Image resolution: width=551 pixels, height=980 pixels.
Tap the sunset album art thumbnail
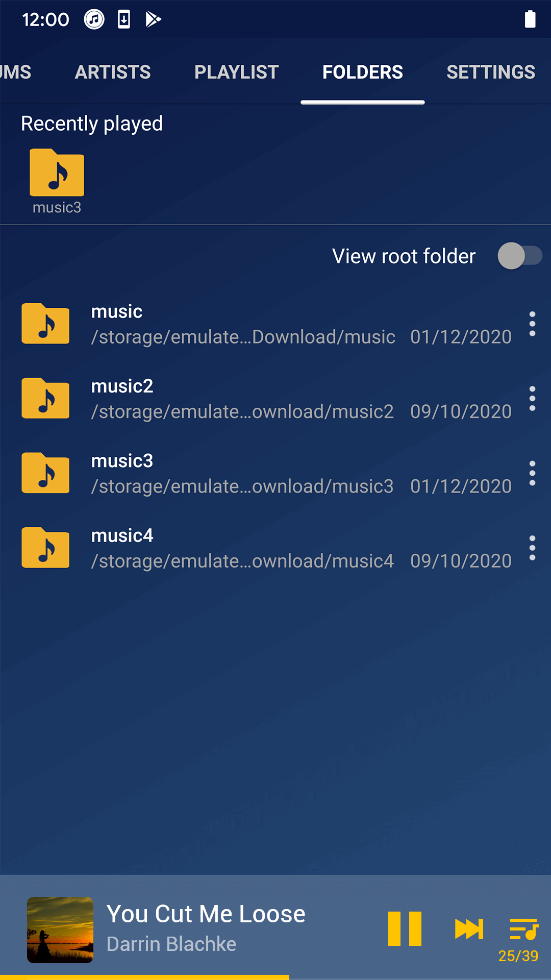click(x=60, y=929)
